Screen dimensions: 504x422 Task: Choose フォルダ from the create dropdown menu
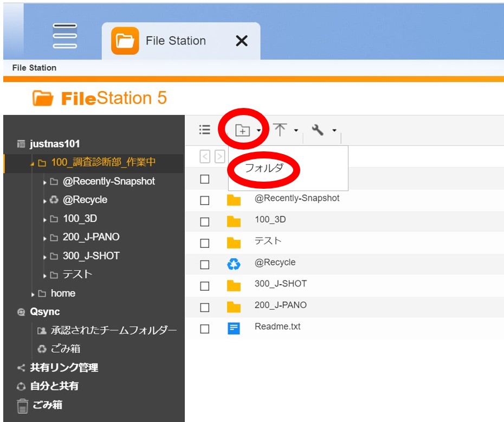[264, 168]
